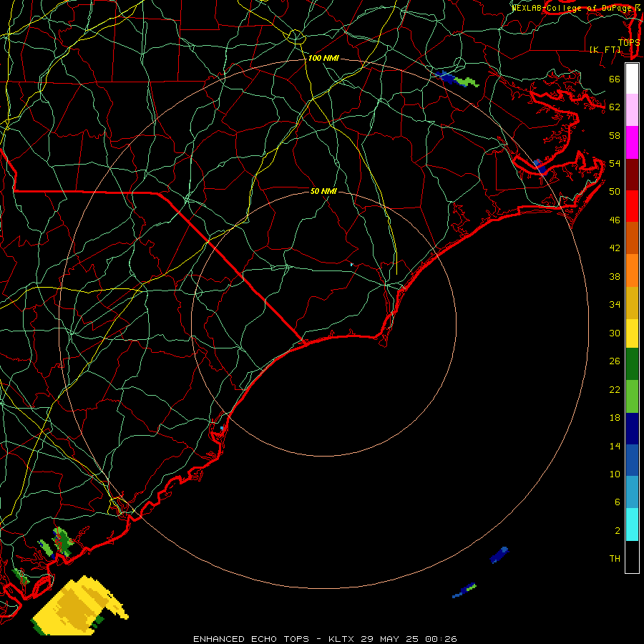Click the "10" legend value

615,474
